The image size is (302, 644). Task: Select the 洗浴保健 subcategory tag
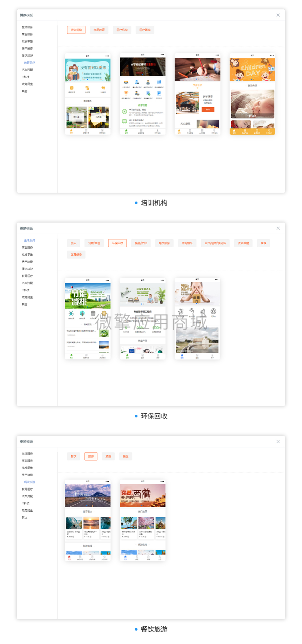(243, 243)
